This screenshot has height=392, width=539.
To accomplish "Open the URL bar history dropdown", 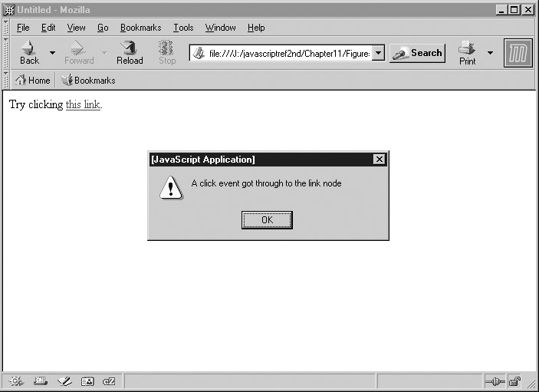I will (x=378, y=54).
